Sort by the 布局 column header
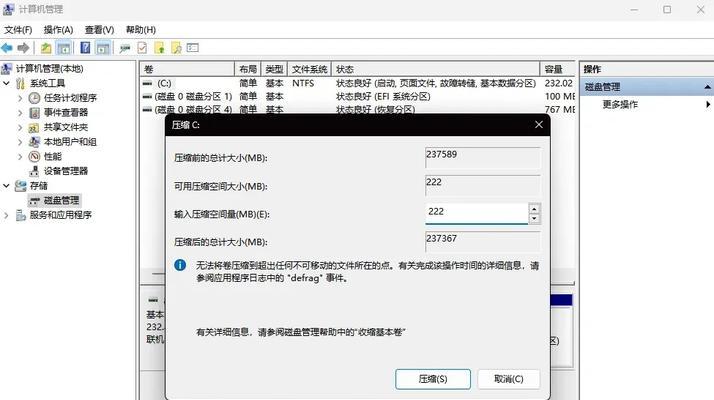 tap(248, 69)
